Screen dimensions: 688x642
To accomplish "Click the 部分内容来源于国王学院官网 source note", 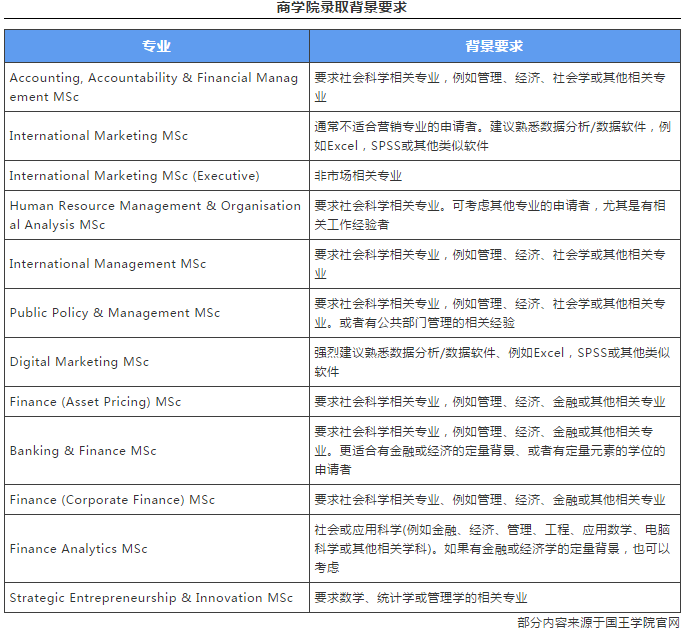I will tap(598, 623).
